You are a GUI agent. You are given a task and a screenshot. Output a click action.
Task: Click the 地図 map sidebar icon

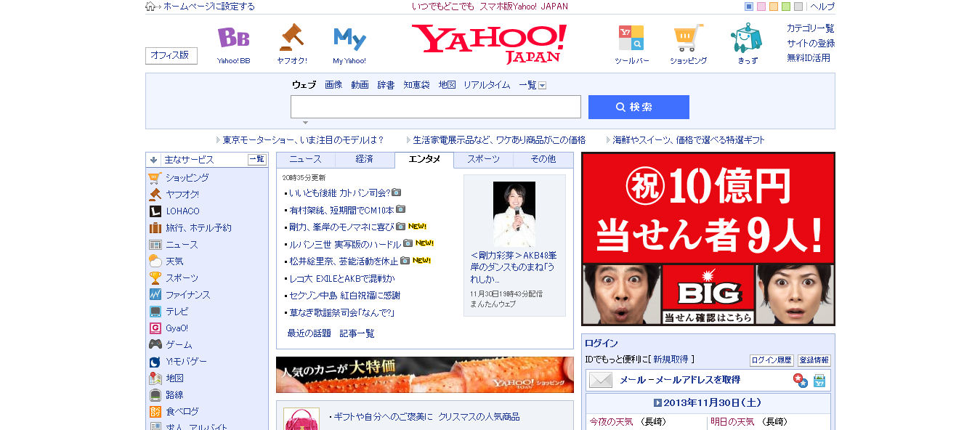[x=155, y=378]
